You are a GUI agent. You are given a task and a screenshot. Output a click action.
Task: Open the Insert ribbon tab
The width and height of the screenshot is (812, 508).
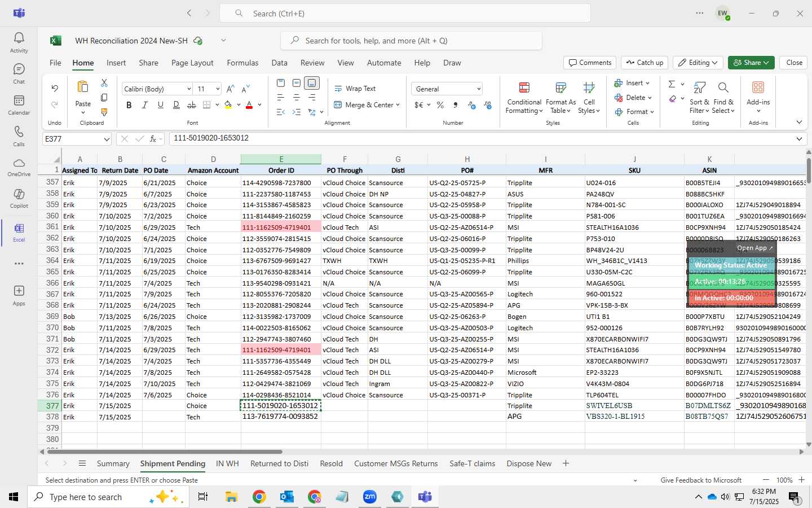coord(116,63)
